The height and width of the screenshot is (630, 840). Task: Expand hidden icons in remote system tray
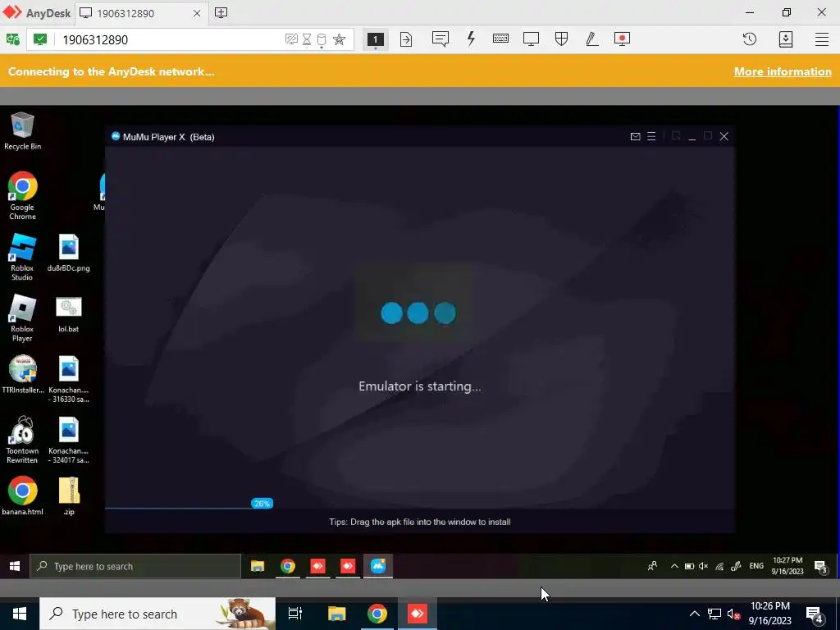[674, 566]
